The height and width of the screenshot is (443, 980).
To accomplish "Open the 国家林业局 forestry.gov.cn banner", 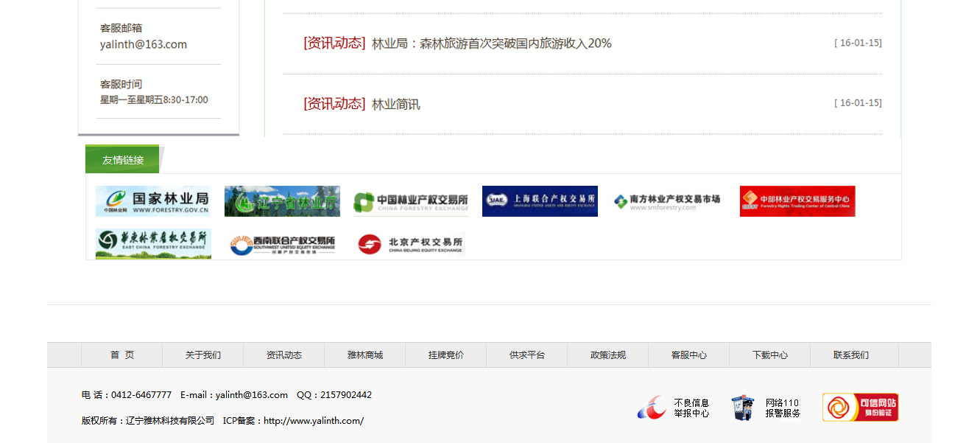I will [153, 201].
